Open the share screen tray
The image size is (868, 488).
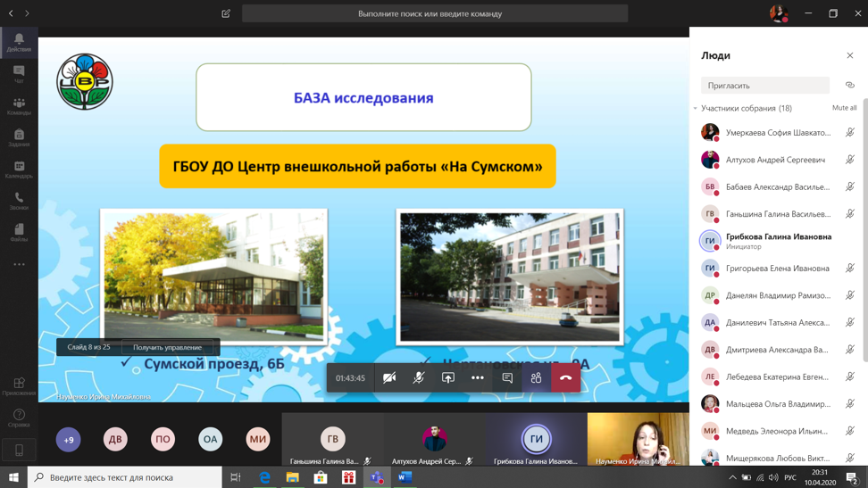pyautogui.click(x=447, y=378)
